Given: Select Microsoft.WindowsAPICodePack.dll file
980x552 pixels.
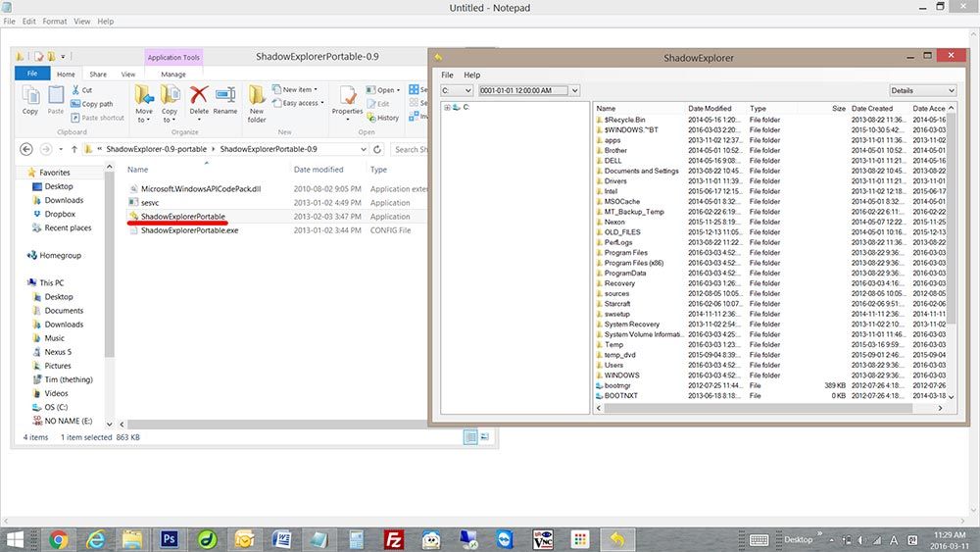Looking at the screenshot, I should pyautogui.click(x=201, y=189).
